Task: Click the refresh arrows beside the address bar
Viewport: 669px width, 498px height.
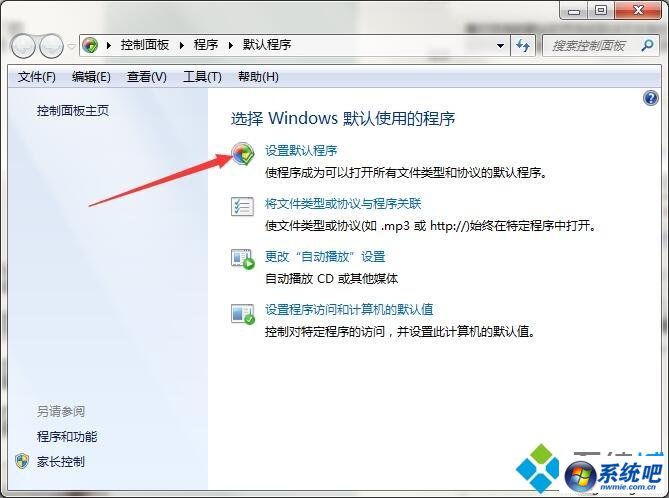Action: click(523, 45)
